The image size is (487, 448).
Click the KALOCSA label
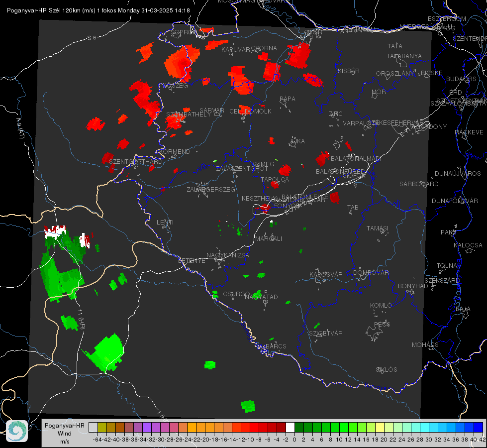click(468, 245)
